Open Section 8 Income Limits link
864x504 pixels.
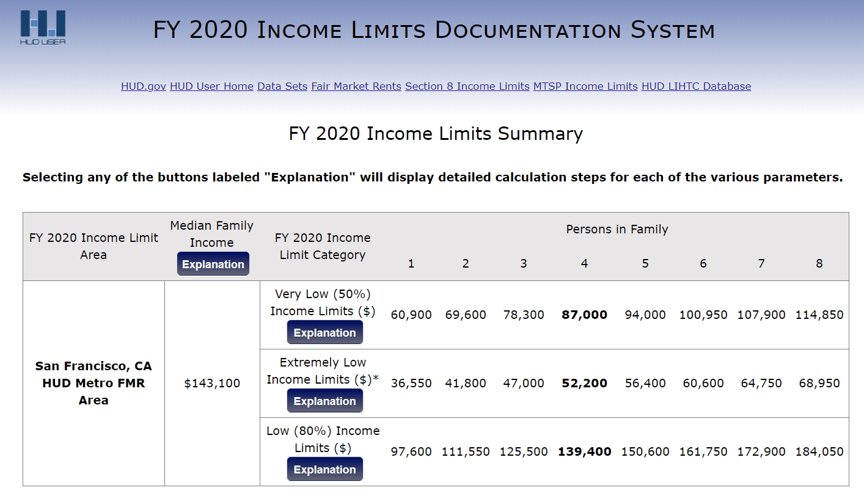tap(467, 86)
